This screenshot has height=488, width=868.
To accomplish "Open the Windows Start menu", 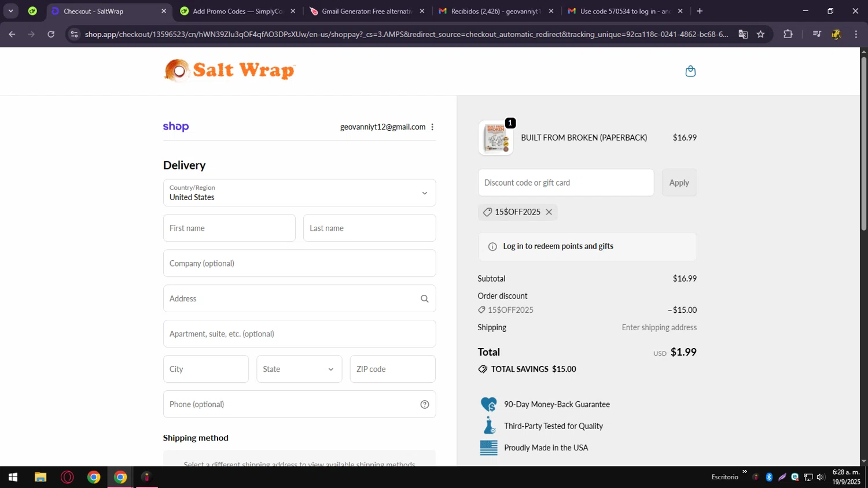I will click(x=13, y=477).
